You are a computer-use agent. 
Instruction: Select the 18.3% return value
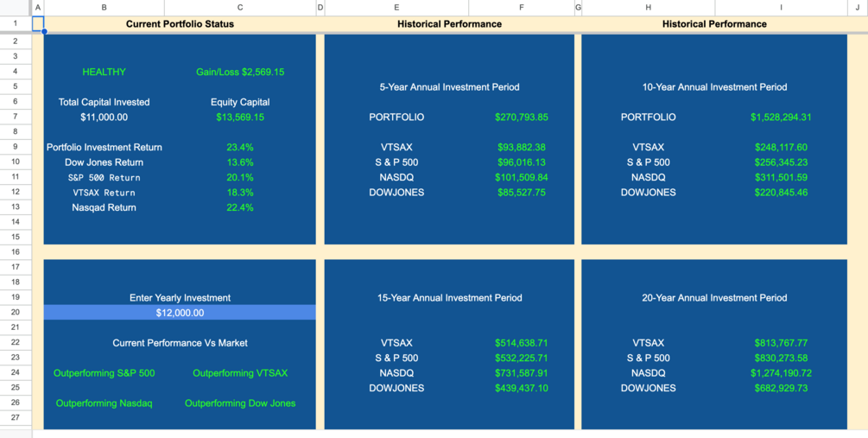pos(240,193)
